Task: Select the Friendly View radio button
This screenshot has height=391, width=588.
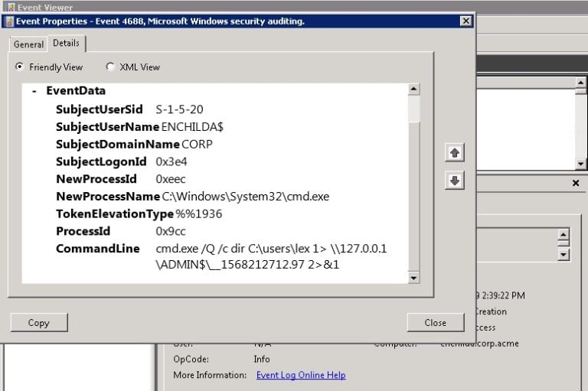Action: coord(20,67)
